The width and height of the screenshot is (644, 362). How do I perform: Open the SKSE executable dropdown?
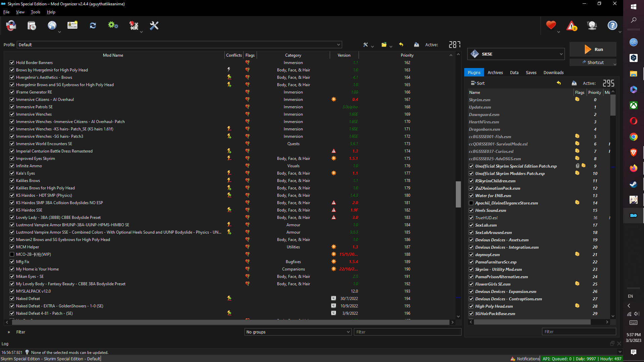[516, 54]
